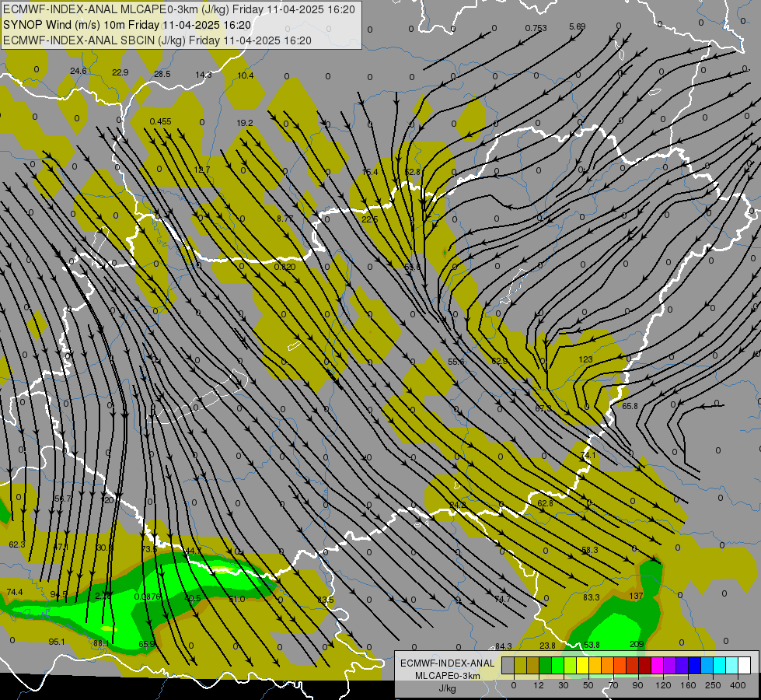This screenshot has width=761, height=700.
Task: Click the map value '0.455'
Action: coord(160,121)
